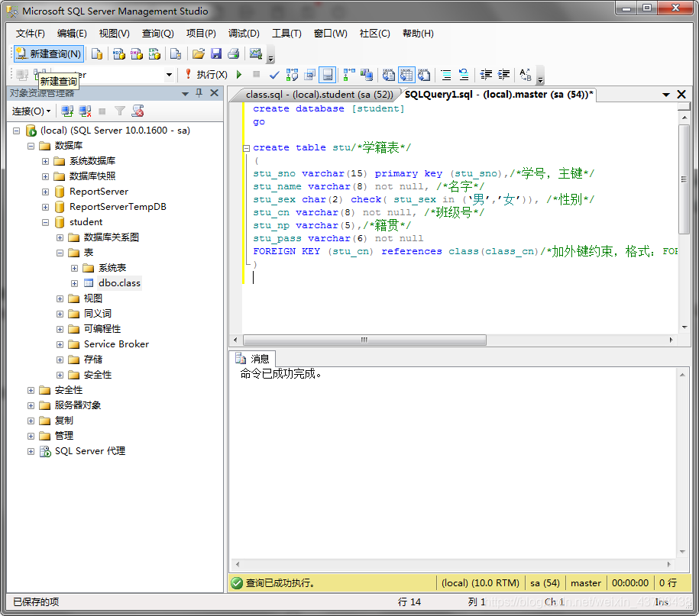The width and height of the screenshot is (699, 616).
Task: Click the Analysis Services MDX query icon
Action: pos(118,54)
